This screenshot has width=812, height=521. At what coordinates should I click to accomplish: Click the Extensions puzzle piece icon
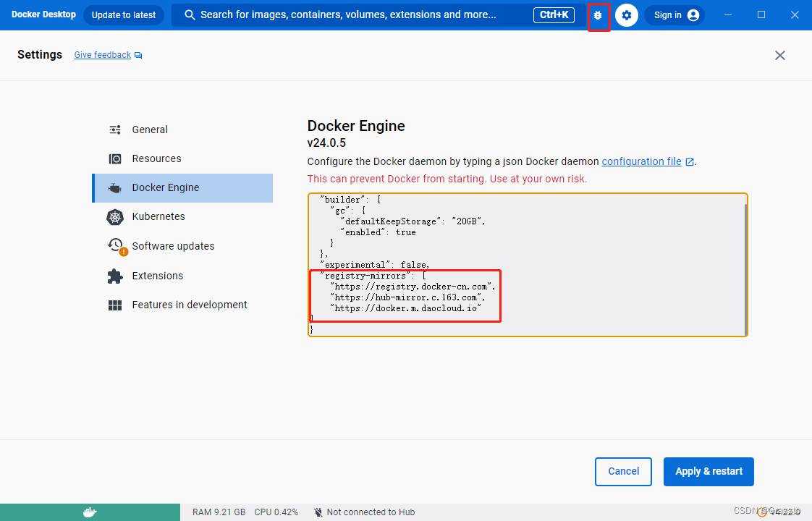(115, 276)
